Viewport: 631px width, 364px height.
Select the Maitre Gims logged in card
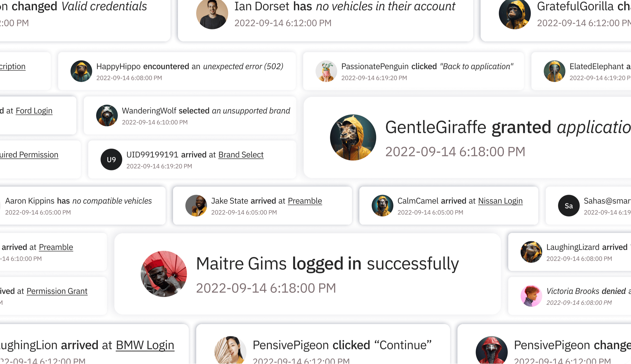point(308,274)
